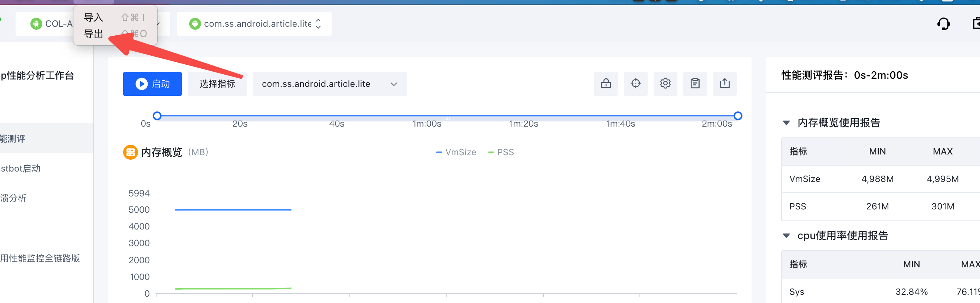Screen dimensions: 980x303
Task: Click the timeline end handle at 2m:00s
Action: 738,116
